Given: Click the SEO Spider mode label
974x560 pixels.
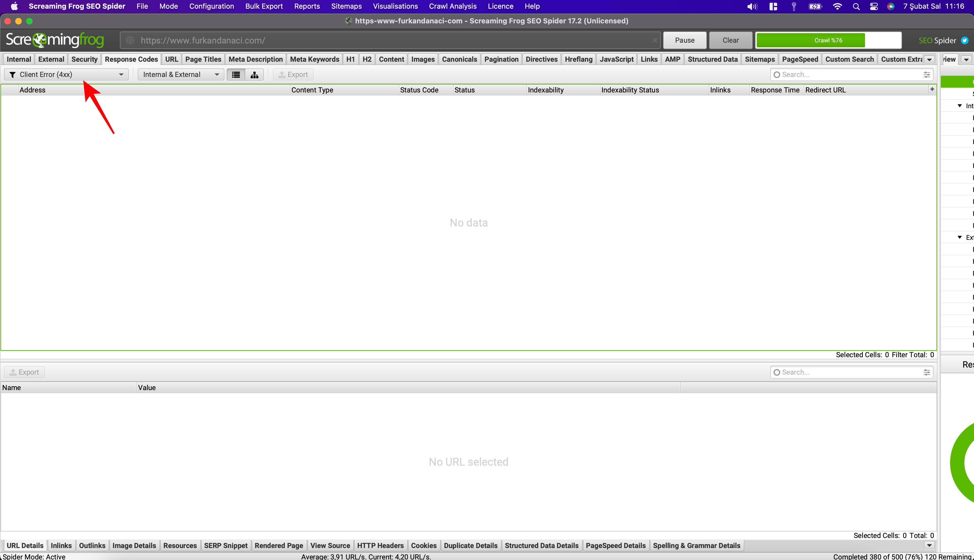Looking at the screenshot, I should point(937,41).
